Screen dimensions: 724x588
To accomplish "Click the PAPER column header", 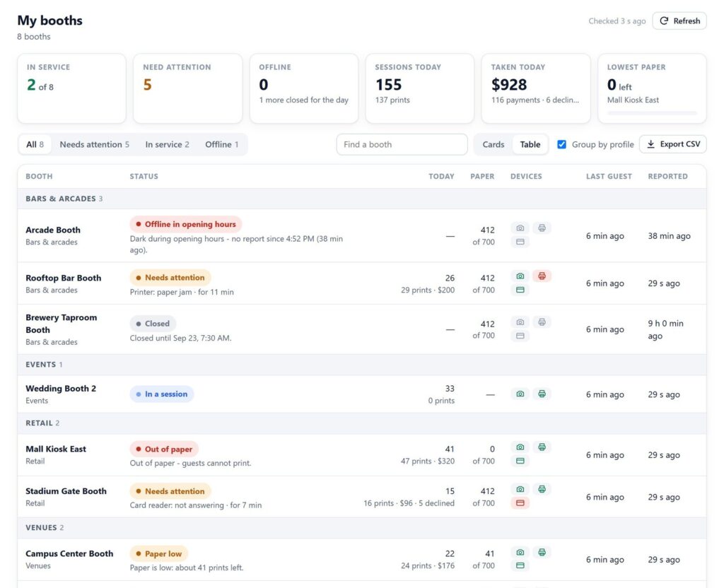I will pos(482,176).
